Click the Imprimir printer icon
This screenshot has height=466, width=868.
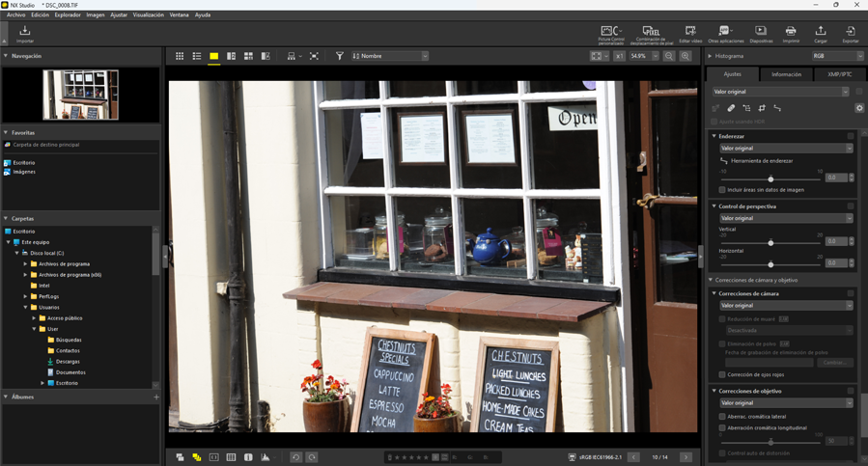pos(791,35)
